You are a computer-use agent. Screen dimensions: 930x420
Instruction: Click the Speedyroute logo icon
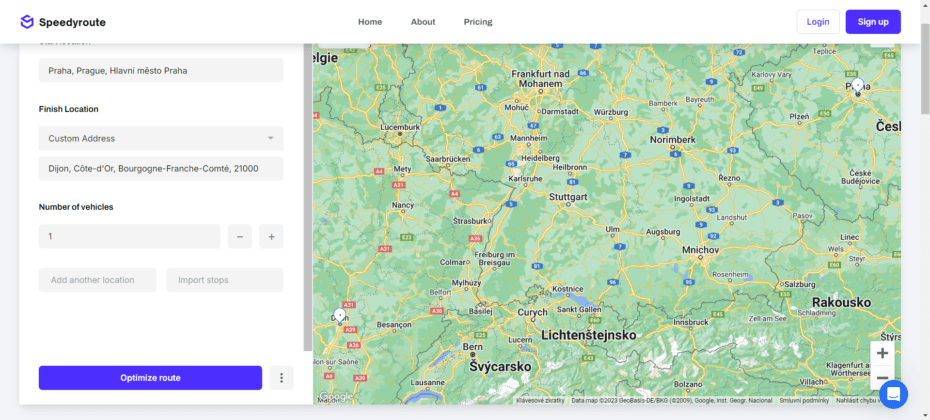click(x=27, y=22)
